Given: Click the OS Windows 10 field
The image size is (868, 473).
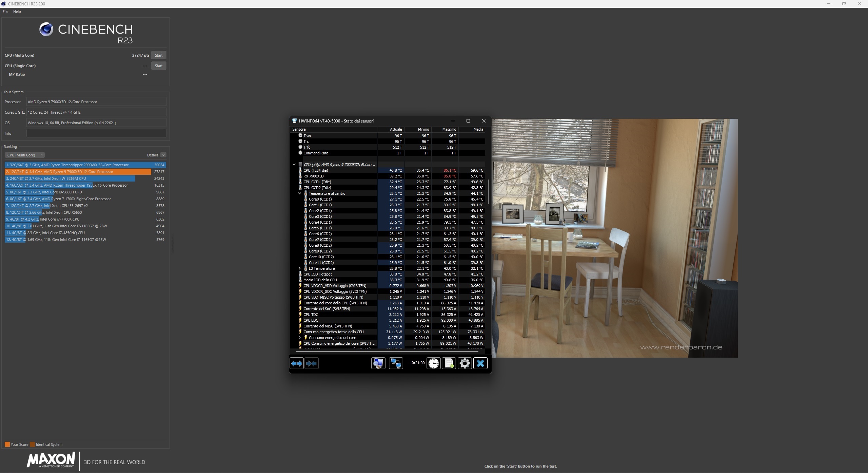Looking at the screenshot, I should pos(97,123).
